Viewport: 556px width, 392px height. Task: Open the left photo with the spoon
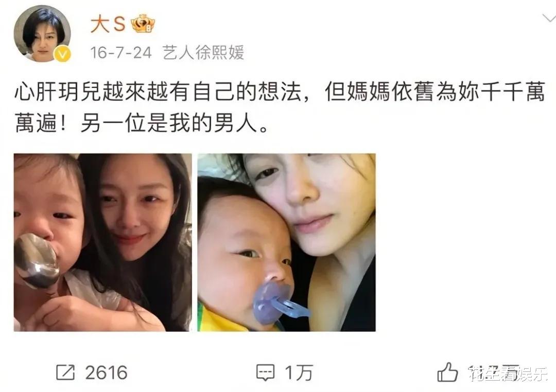(103, 242)
